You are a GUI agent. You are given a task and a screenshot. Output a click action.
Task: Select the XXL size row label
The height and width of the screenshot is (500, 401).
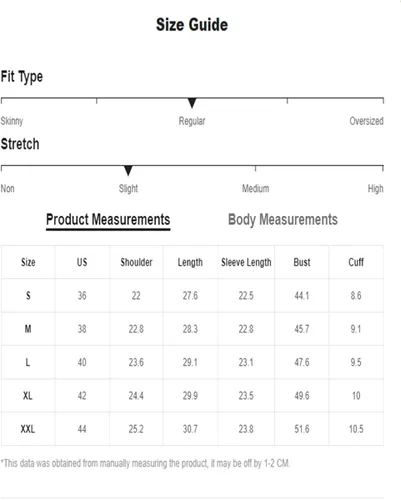28,429
